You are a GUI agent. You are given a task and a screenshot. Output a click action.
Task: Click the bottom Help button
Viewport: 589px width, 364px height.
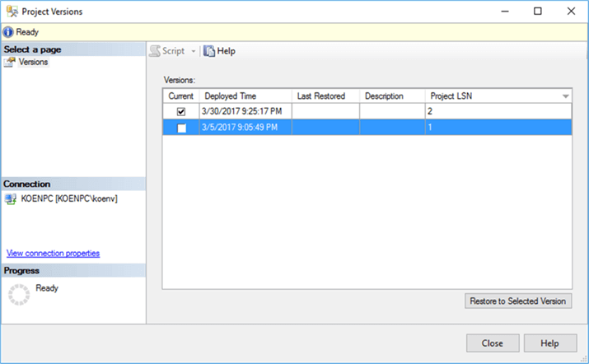[x=550, y=343]
